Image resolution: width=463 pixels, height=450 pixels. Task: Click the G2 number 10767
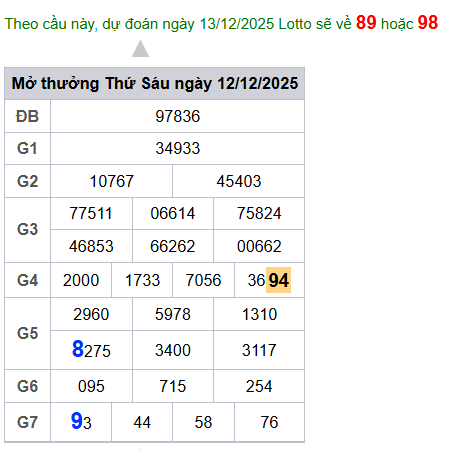tap(112, 181)
